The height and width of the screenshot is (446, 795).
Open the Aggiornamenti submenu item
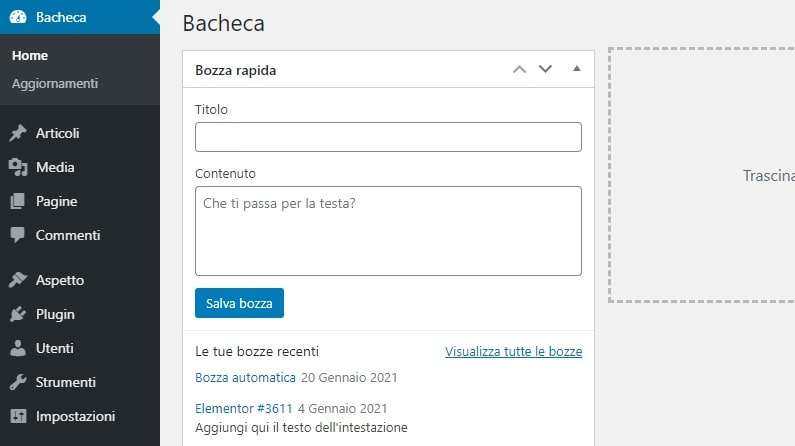[55, 83]
